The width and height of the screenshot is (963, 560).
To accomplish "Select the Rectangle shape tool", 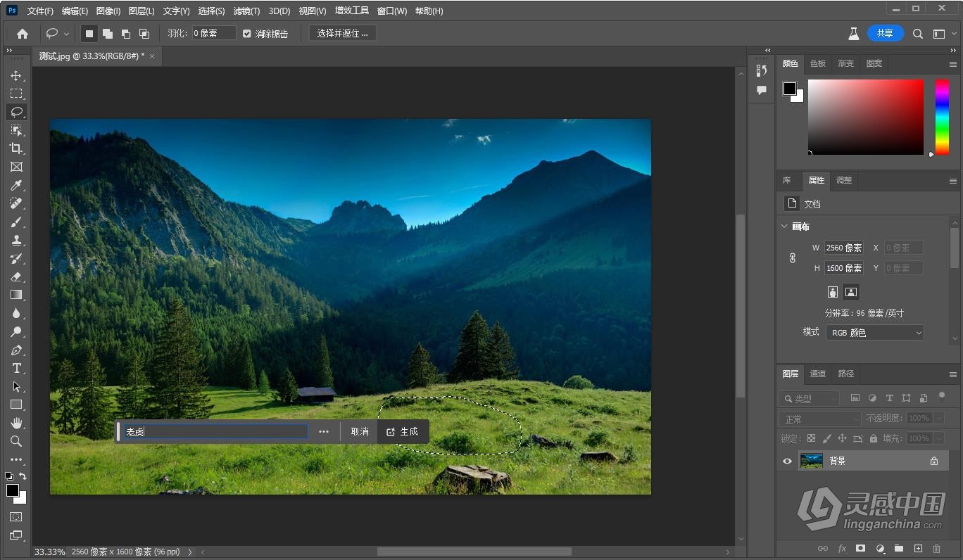I will click(x=16, y=405).
